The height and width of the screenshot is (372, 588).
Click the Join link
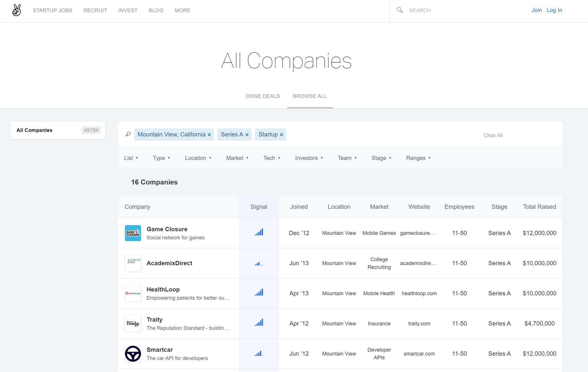pos(537,10)
